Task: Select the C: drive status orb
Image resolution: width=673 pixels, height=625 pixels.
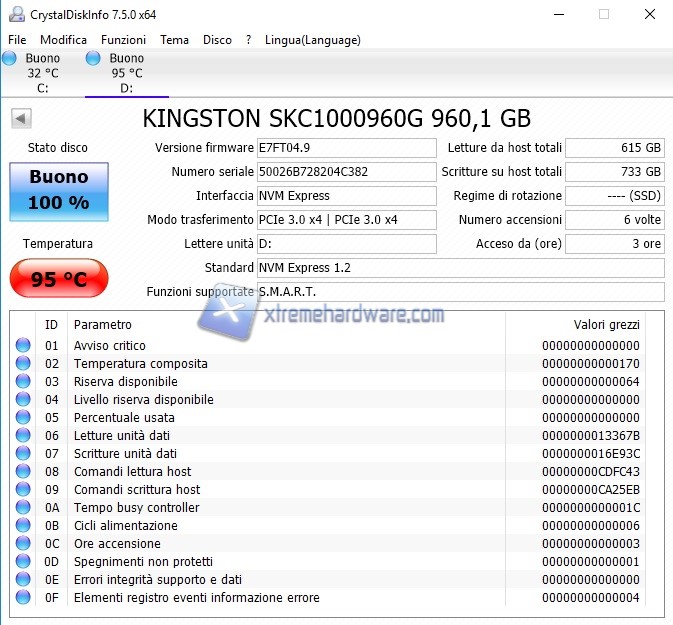Action: point(10,59)
